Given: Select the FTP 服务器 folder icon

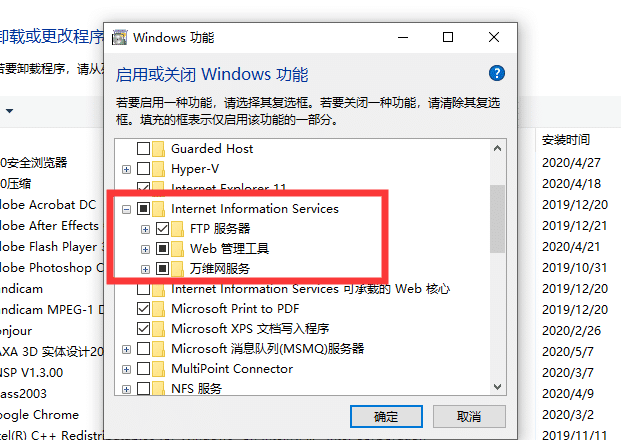Looking at the screenshot, I should (177, 229).
